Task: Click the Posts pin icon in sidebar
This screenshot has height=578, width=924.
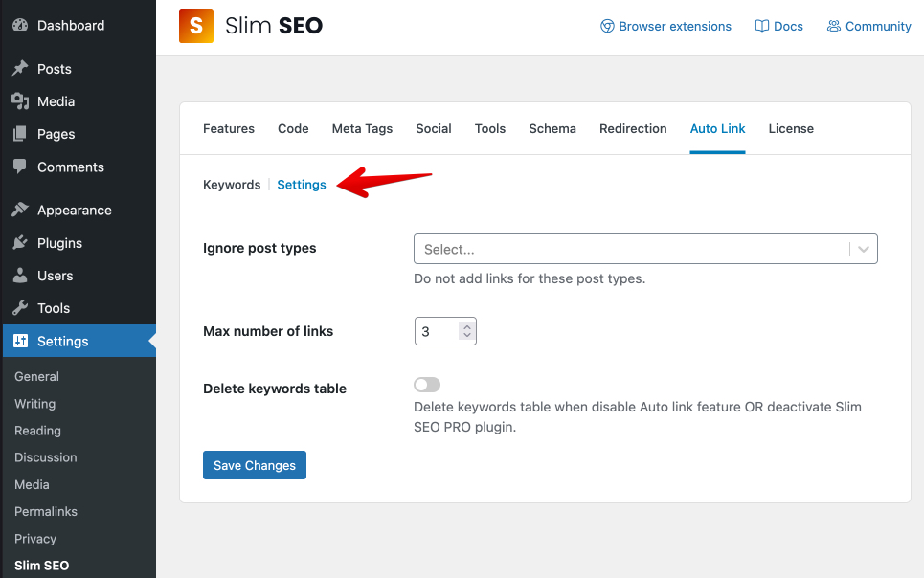Action: (20, 69)
